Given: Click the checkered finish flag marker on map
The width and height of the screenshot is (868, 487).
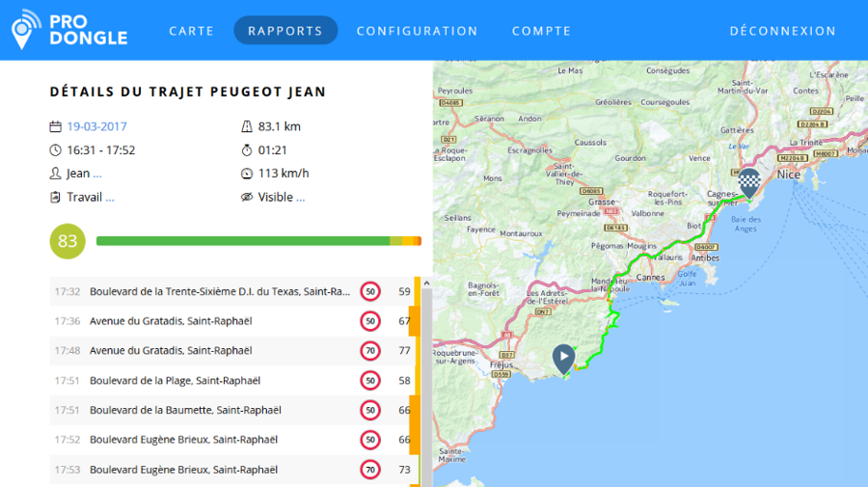Looking at the screenshot, I should coord(749,181).
